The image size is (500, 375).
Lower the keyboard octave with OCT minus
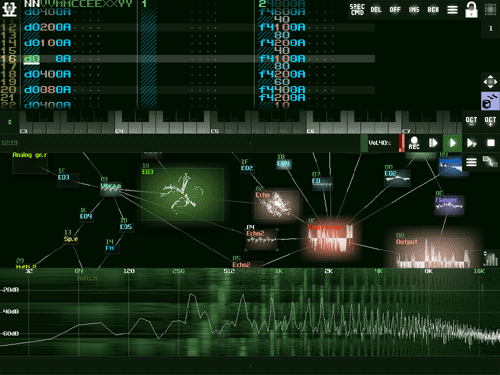[471, 121]
